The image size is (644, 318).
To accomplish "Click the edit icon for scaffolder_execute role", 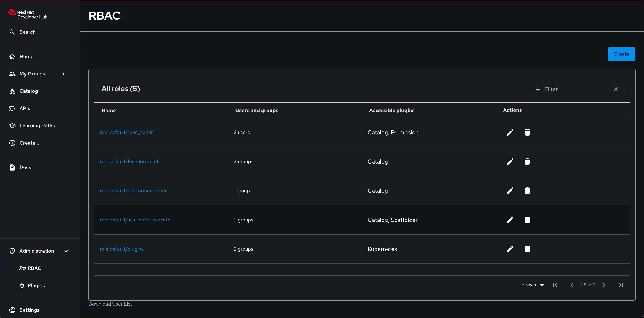I will click(511, 220).
